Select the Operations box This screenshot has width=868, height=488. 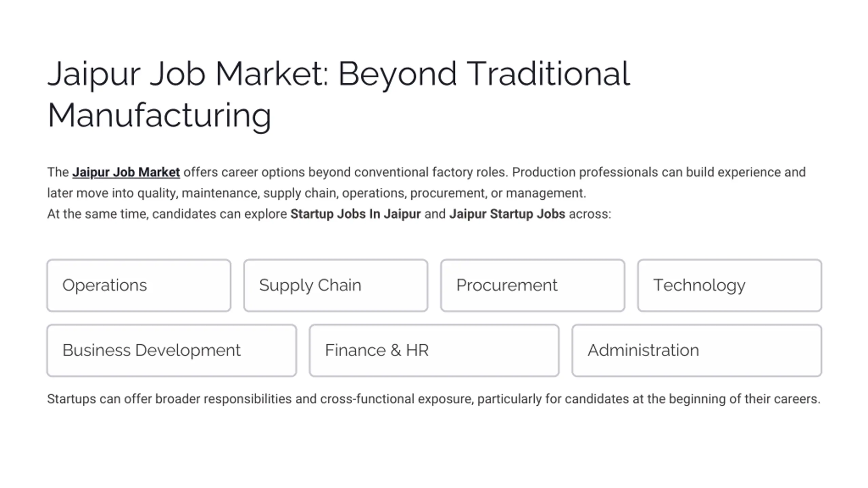pyautogui.click(x=139, y=285)
